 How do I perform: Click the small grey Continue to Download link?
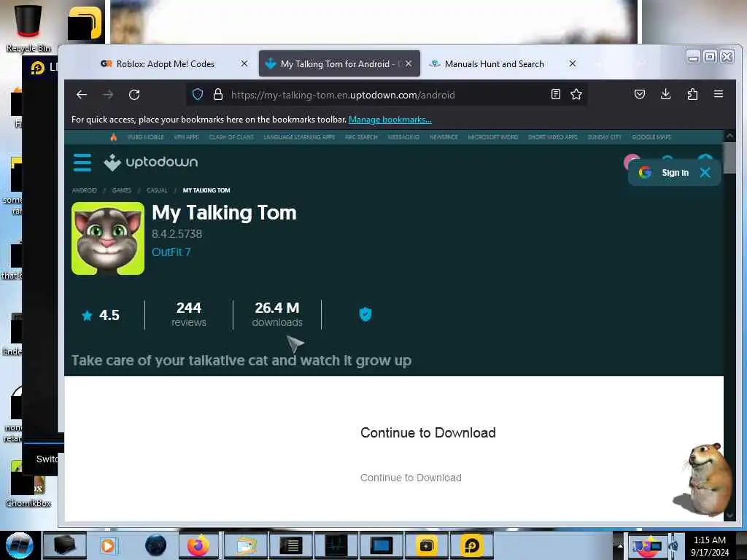pos(411,478)
